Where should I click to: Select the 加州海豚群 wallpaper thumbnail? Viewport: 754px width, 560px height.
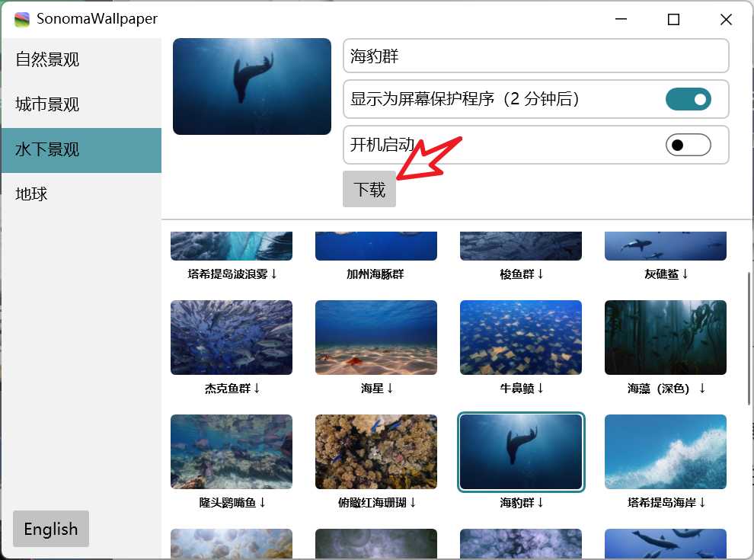click(376, 246)
